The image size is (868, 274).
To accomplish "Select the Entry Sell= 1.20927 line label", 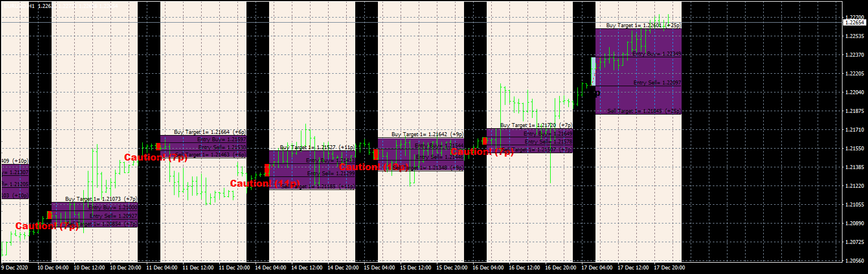I will click(x=113, y=216).
